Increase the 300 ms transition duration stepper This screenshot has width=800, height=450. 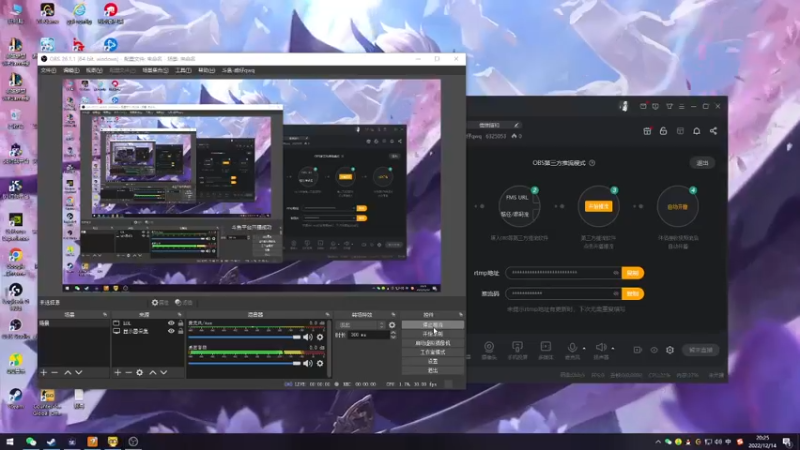click(x=393, y=333)
